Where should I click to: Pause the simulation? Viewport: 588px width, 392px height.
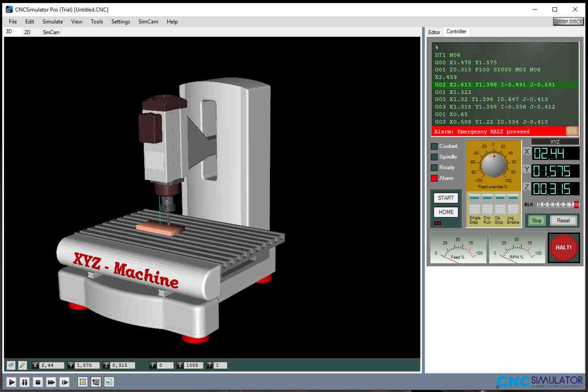pyautogui.click(x=25, y=382)
